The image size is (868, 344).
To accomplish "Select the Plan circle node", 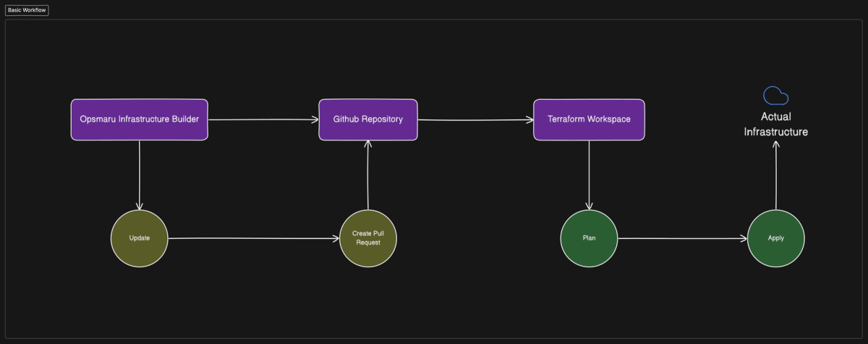I will pyautogui.click(x=589, y=238).
